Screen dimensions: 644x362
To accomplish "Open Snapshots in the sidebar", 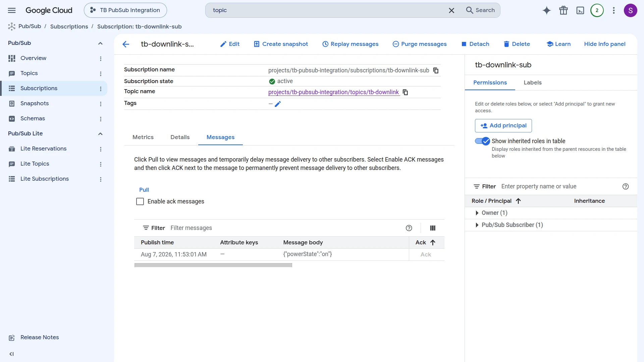I will pyautogui.click(x=35, y=104).
